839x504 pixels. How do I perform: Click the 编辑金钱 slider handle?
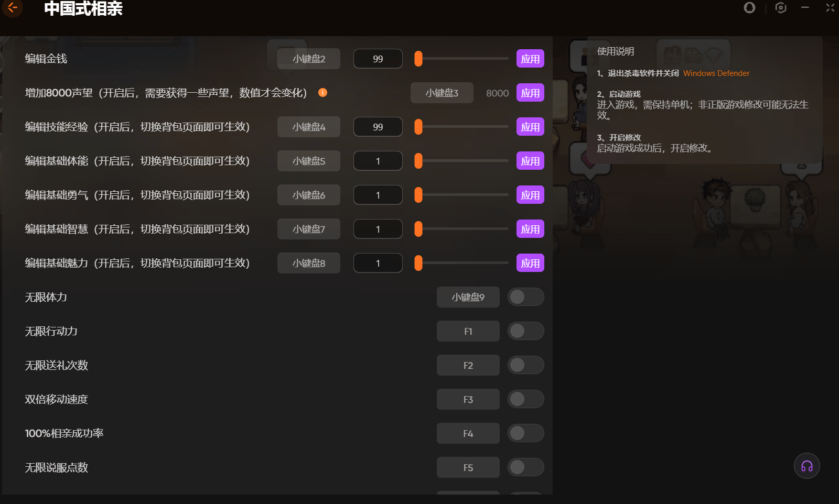418,59
